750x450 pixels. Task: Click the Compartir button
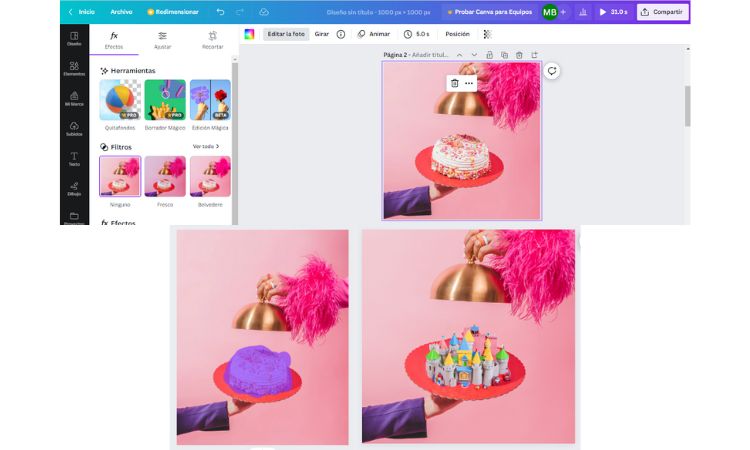pos(662,12)
